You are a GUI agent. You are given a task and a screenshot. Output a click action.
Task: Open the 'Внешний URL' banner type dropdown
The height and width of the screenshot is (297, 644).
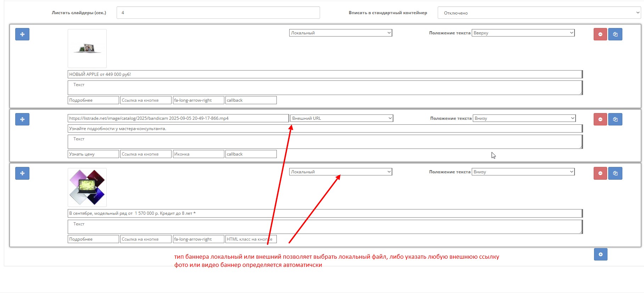[342, 118]
